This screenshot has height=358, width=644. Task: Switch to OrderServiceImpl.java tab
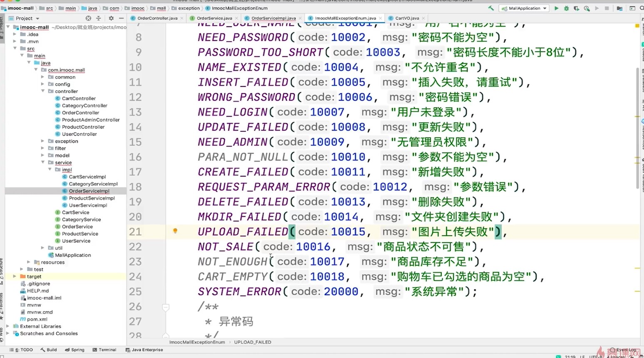(x=273, y=18)
